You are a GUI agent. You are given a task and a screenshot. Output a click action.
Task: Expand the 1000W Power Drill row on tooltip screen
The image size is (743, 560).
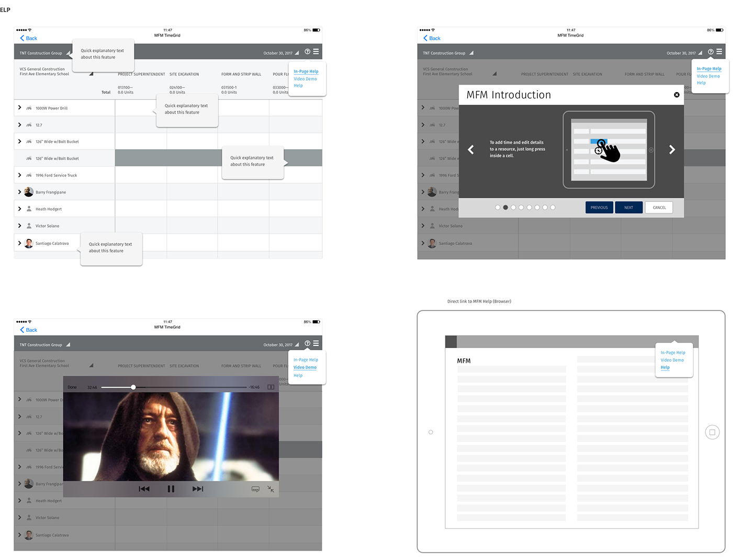tap(20, 108)
